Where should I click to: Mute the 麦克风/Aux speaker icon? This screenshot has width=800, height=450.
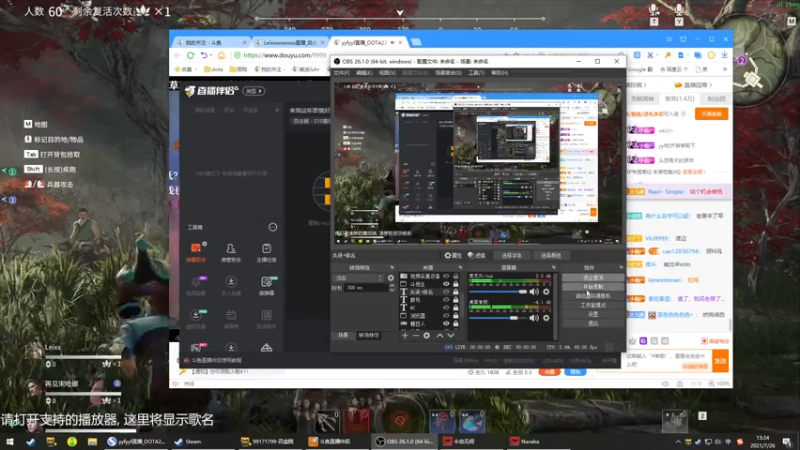534,292
